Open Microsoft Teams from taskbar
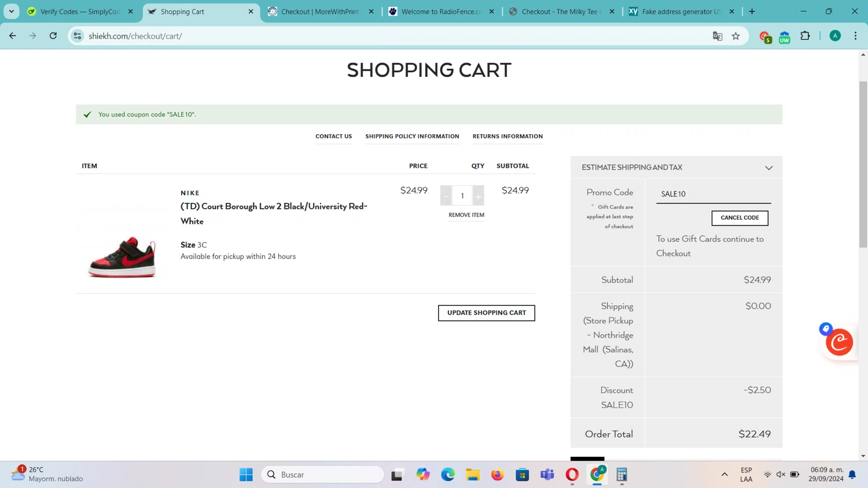 pyautogui.click(x=547, y=475)
